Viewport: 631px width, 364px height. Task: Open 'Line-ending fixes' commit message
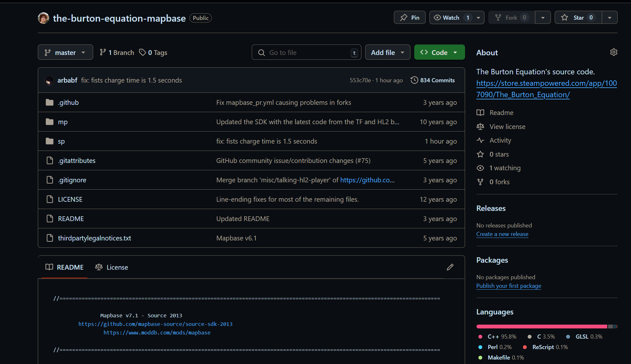(287, 199)
